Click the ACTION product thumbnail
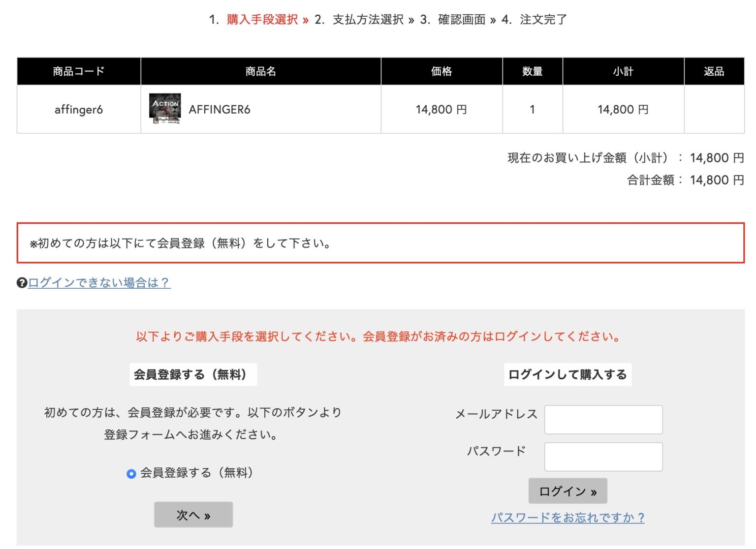Screen dimensions: 756x549 click(164, 109)
